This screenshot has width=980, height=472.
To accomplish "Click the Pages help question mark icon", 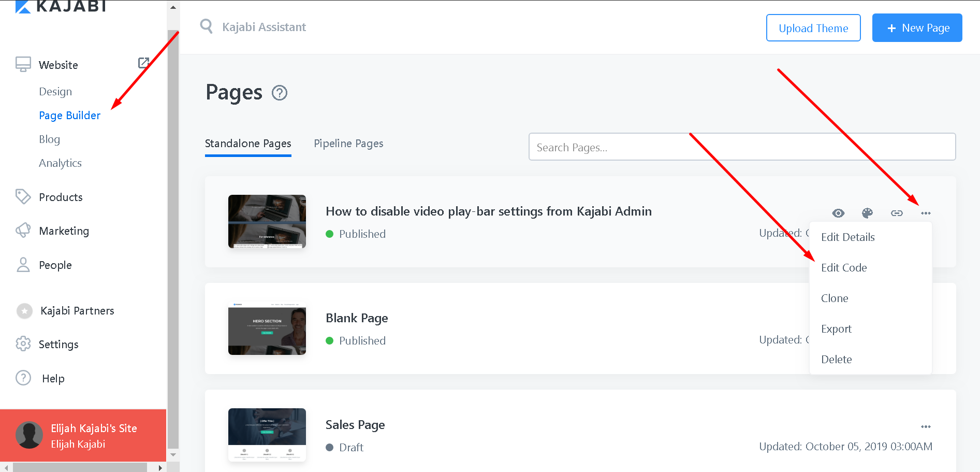I will point(280,93).
